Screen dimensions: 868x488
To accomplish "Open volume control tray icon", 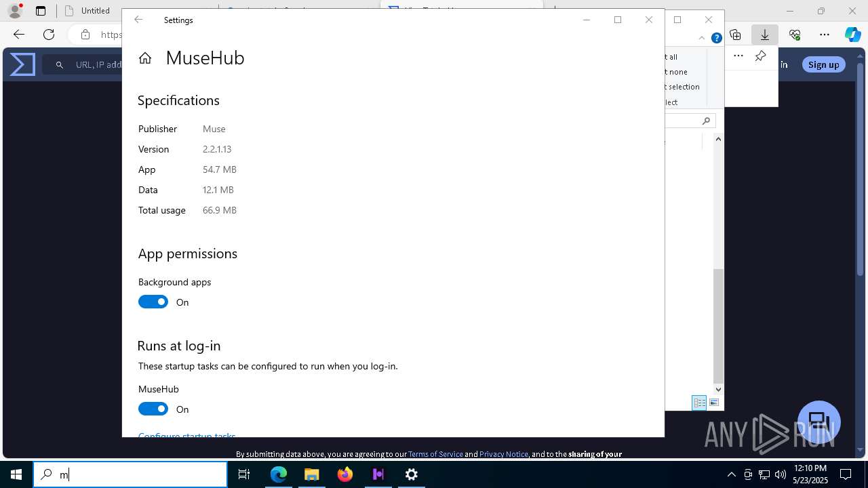I will (781, 474).
